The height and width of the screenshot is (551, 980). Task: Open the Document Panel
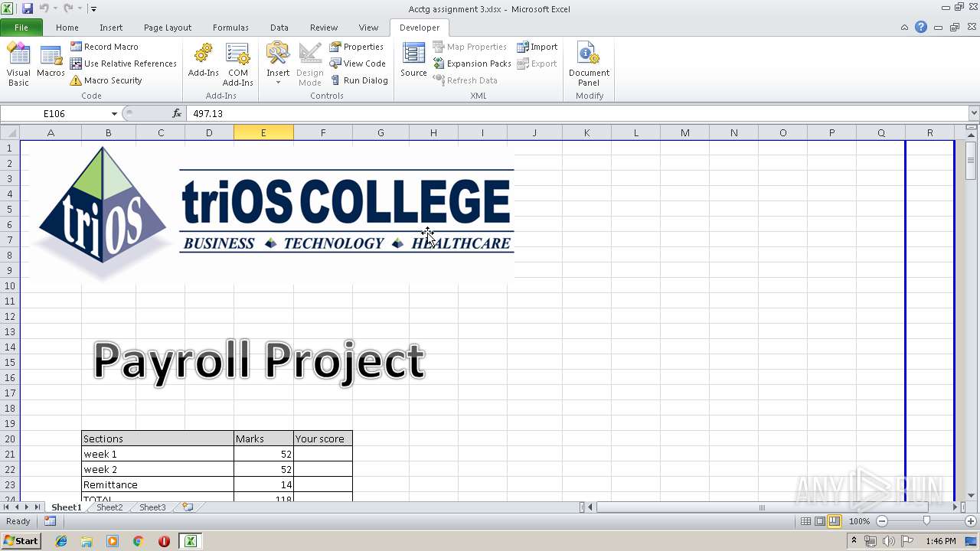[589, 64]
